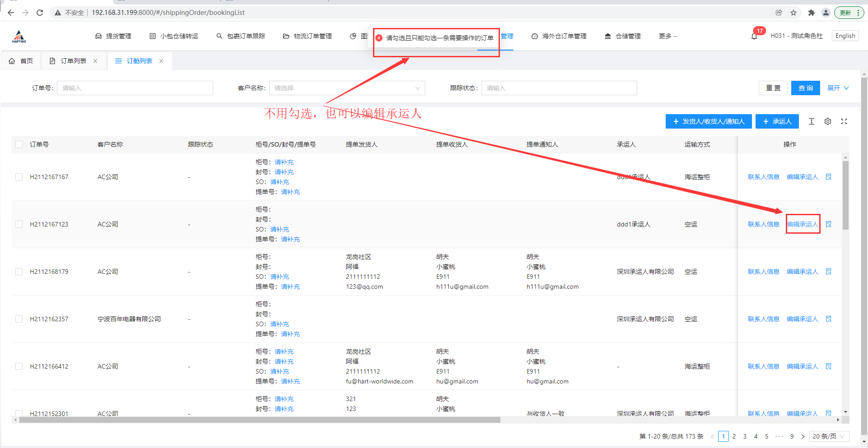Click the table row density icon
Image resolution: width=868 pixels, height=448 pixels.
tap(812, 121)
